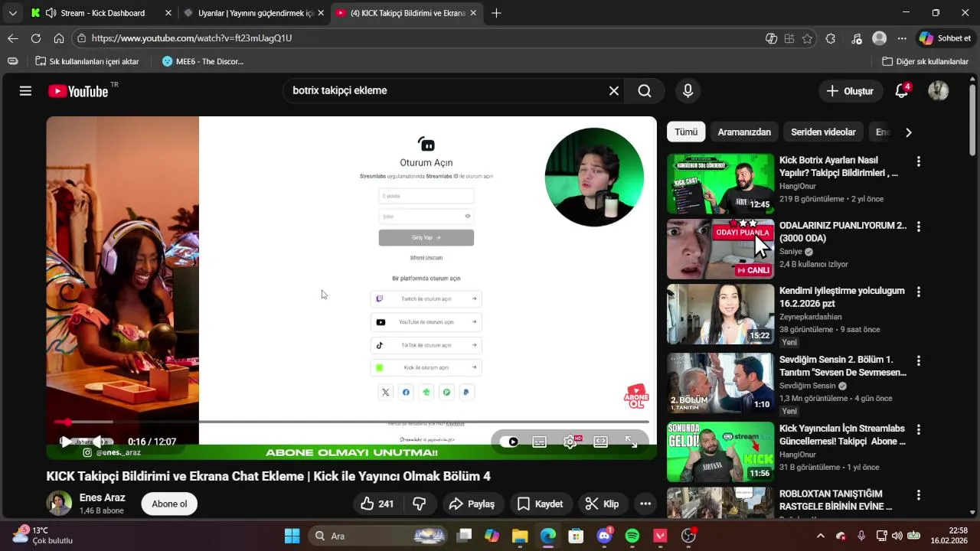Image resolution: width=980 pixels, height=551 pixels.
Task: Open the Kendimi iyileştirme video thumbnail
Action: click(x=720, y=315)
